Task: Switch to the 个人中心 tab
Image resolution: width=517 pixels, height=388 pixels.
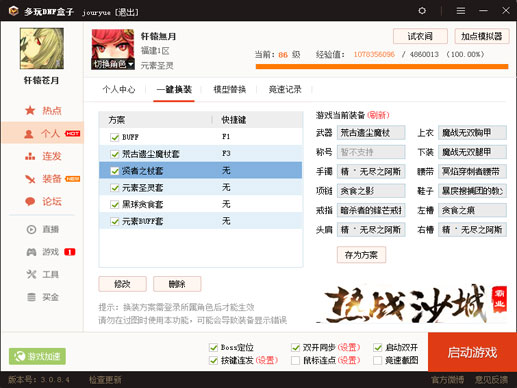Action: (x=119, y=89)
